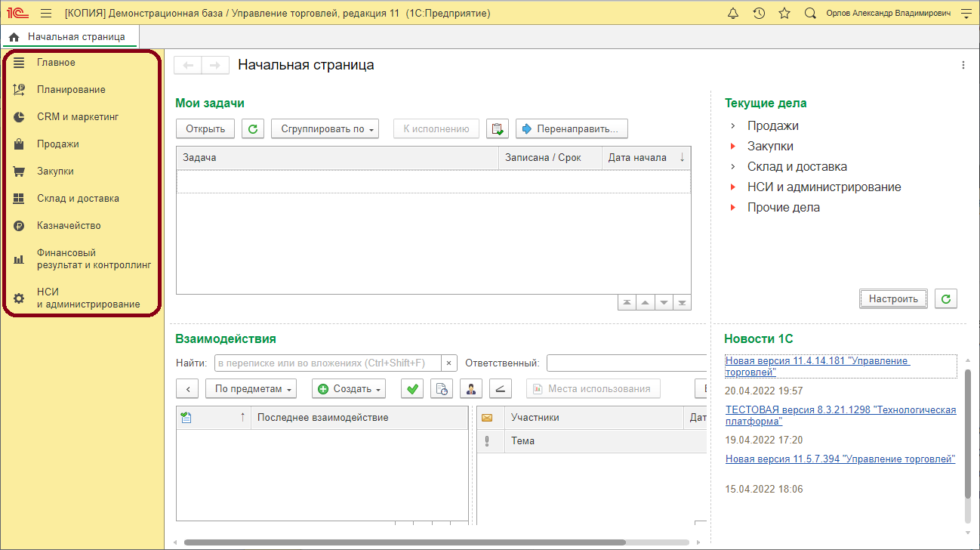Viewport: 980px width, 550px height.
Task: Click the 1C logo in the header
Action: (18, 12)
